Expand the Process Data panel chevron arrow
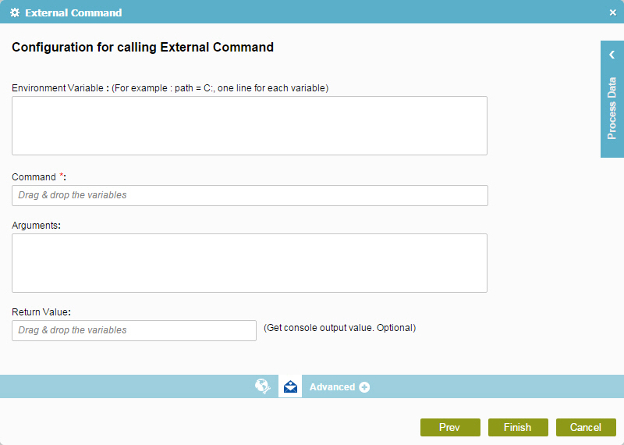This screenshot has width=624, height=445. (x=612, y=55)
